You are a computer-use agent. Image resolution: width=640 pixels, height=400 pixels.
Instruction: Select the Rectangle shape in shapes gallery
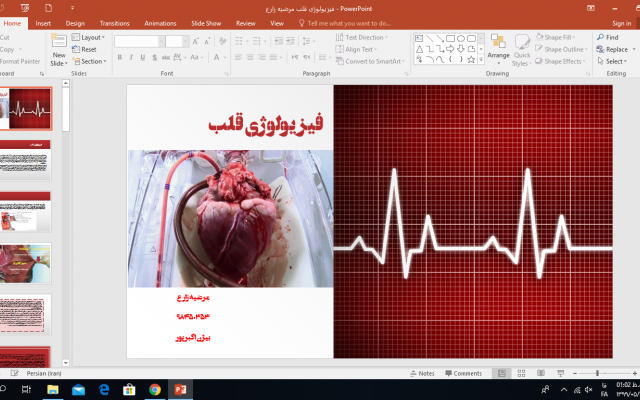450,39
